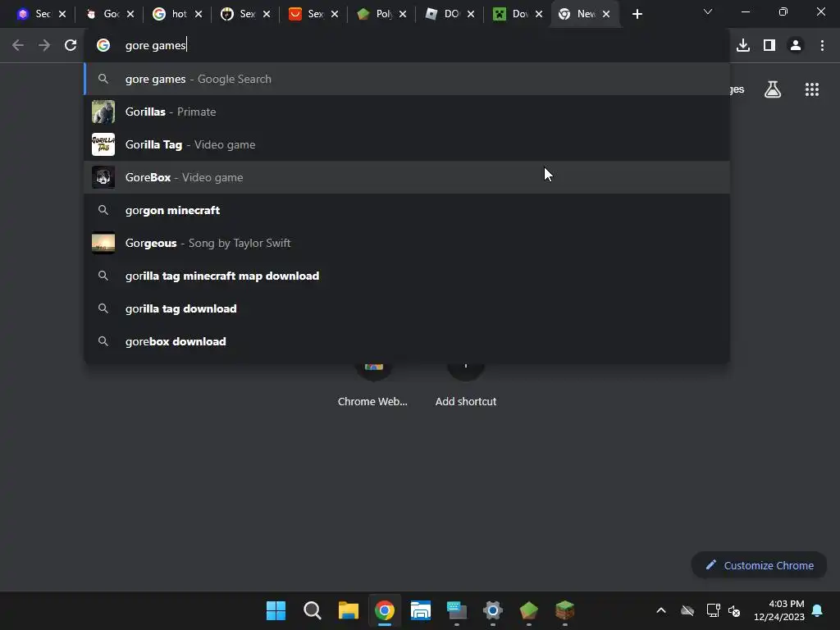Click the Customize Chrome button

(x=759, y=565)
